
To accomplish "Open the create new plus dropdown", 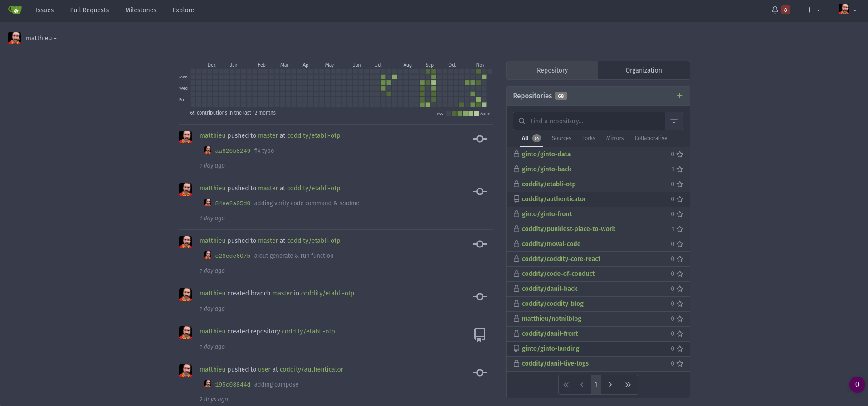I will tap(813, 10).
